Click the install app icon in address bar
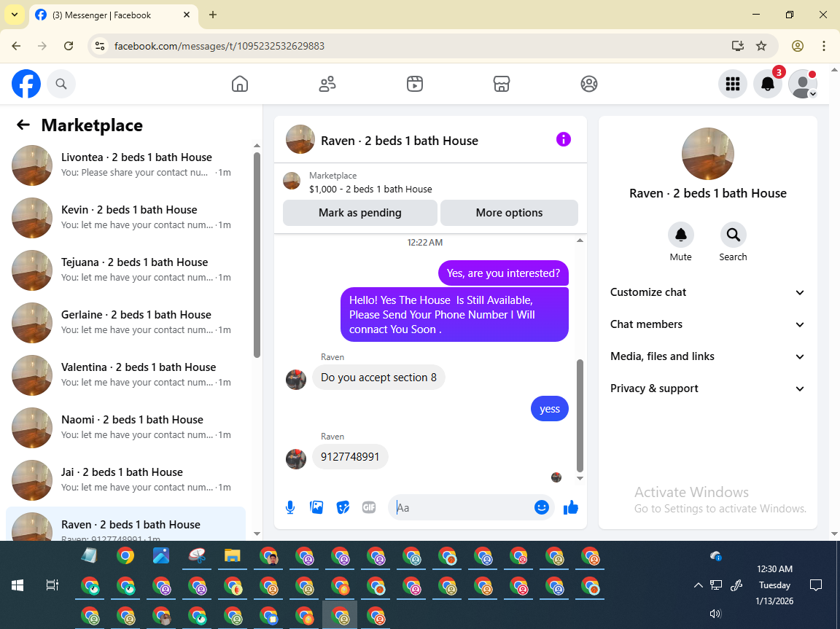 pyautogui.click(x=738, y=46)
